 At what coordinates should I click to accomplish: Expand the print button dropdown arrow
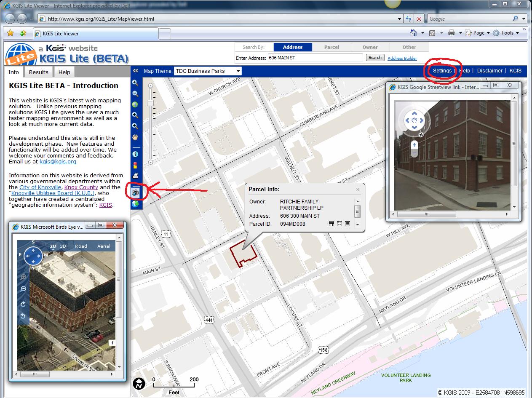460,33
